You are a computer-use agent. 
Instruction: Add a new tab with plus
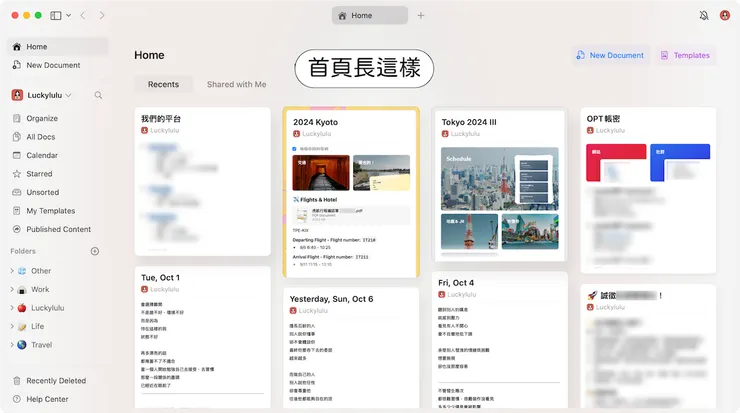tap(420, 16)
